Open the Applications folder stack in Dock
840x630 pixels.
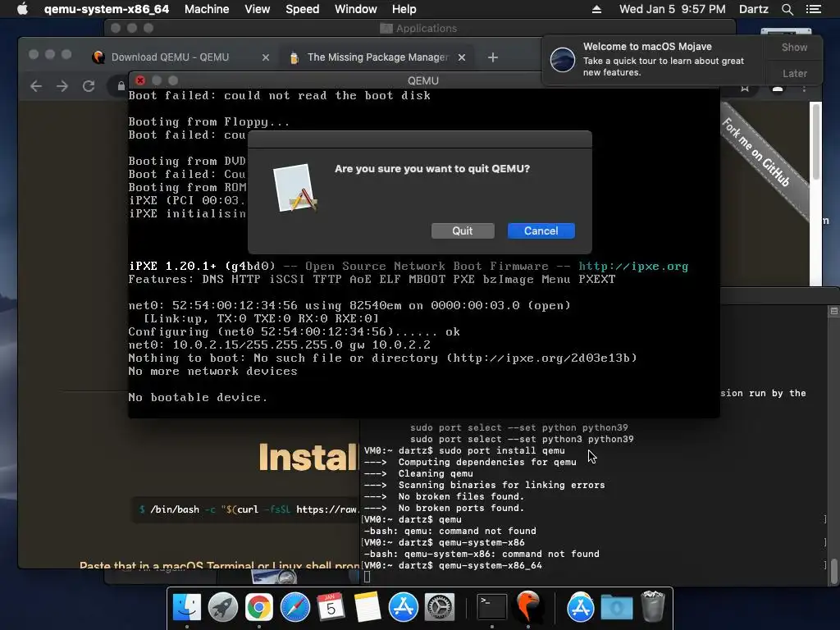tap(580, 608)
